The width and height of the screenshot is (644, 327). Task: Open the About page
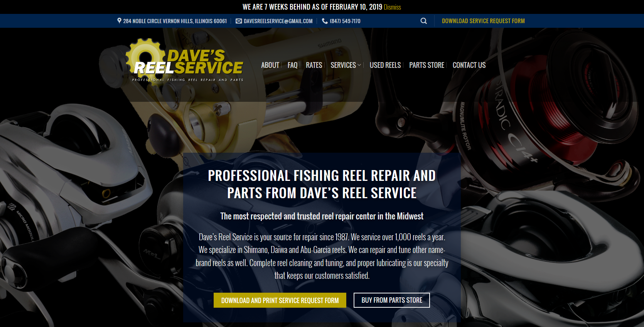pyautogui.click(x=270, y=65)
